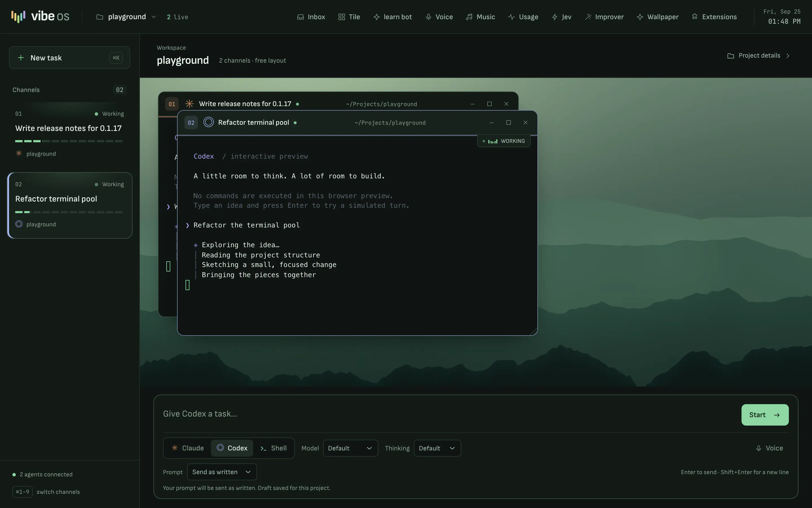This screenshot has height=508, width=812.
Task: Open the Inbox from top navigation
Action: coord(311,17)
